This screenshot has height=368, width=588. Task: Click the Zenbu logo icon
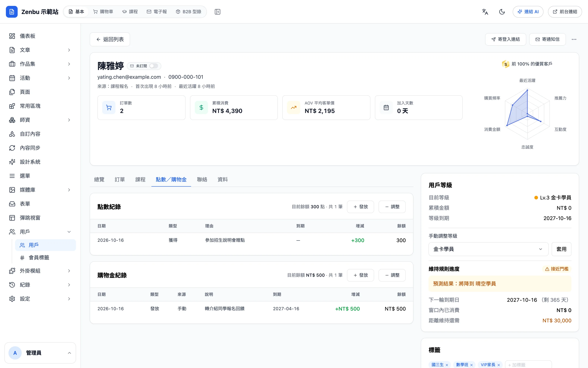(x=12, y=12)
